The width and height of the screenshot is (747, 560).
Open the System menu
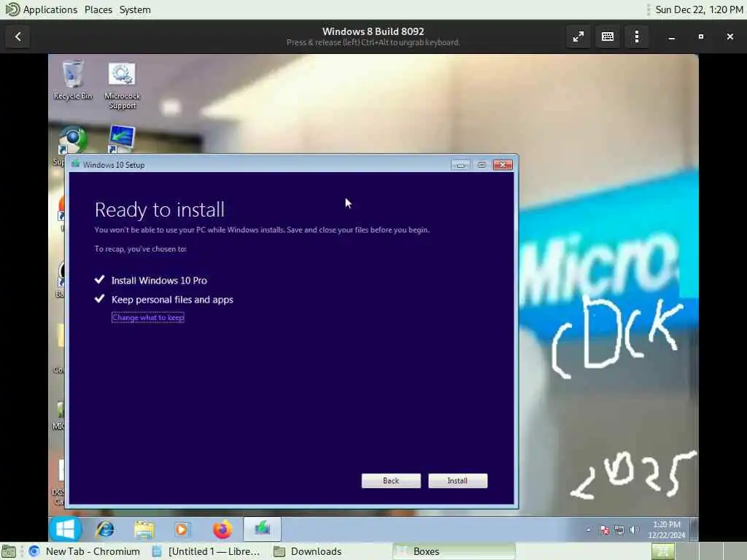(135, 9)
